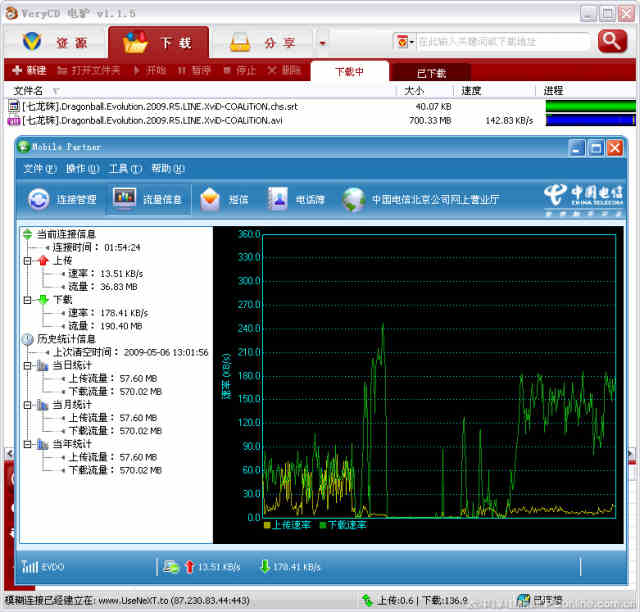The height and width of the screenshot is (612, 640).
Task: Open the 工具(T) menu in Mobile Partner
Action: pos(125,169)
